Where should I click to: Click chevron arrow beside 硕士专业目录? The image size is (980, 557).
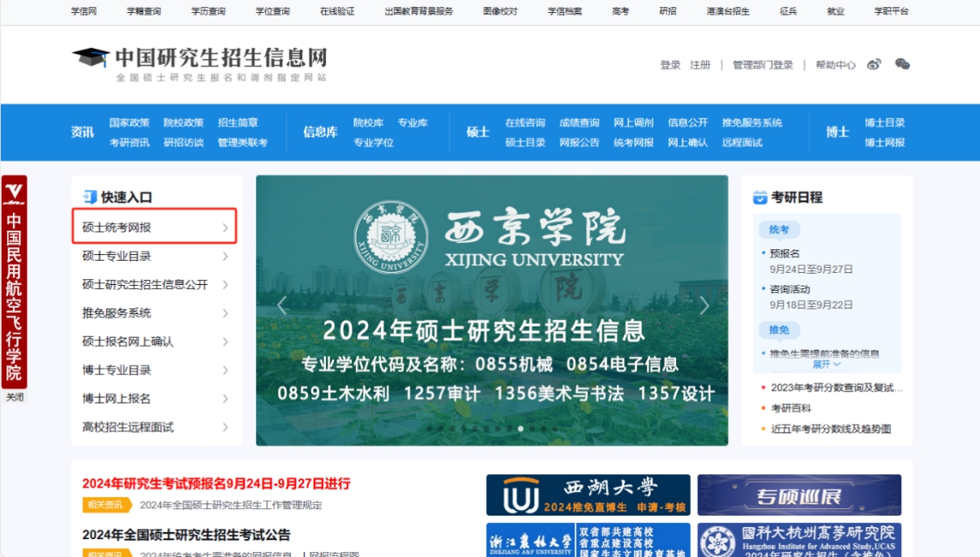[x=225, y=257]
